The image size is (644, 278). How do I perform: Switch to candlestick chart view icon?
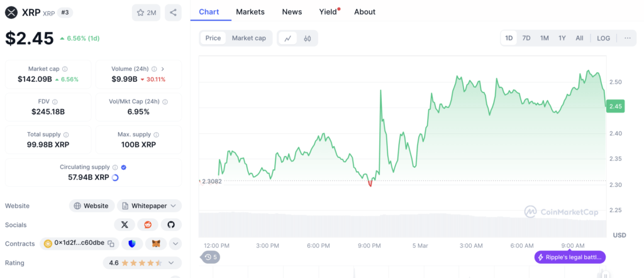[x=307, y=38]
